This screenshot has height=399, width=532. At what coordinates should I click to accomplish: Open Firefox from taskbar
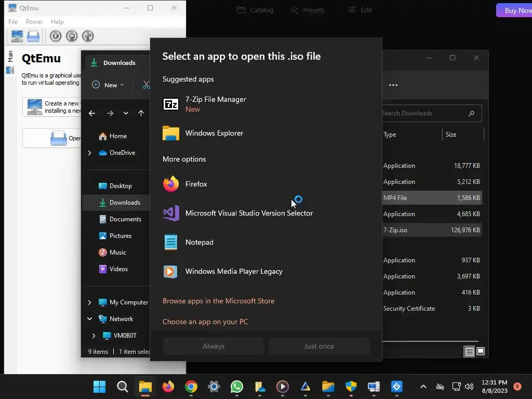click(168, 387)
